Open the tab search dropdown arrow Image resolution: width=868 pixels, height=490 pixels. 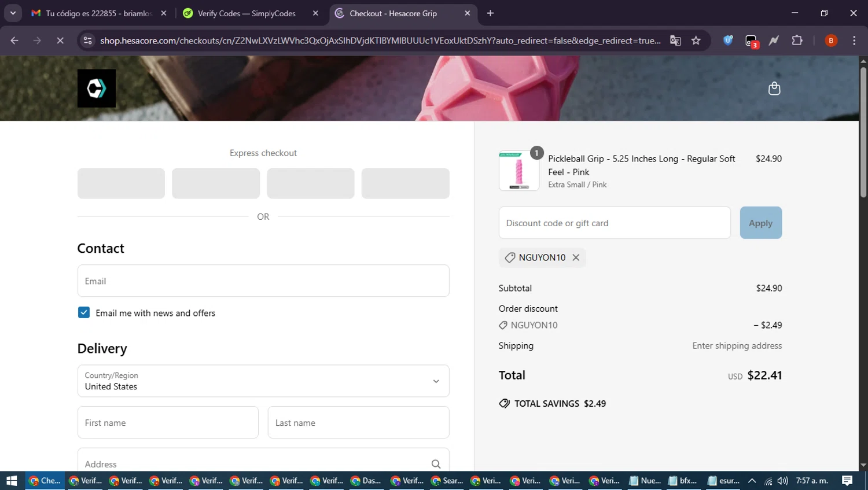[x=13, y=13]
